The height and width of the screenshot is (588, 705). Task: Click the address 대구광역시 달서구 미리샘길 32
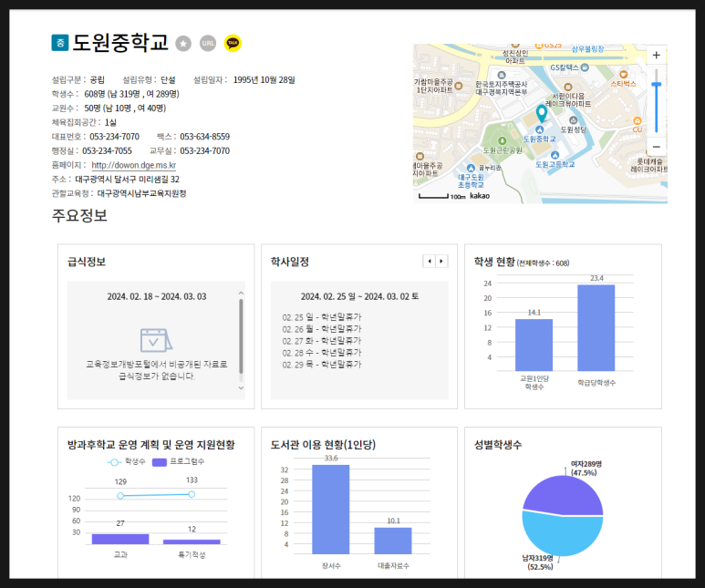click(x=127, y=180)
